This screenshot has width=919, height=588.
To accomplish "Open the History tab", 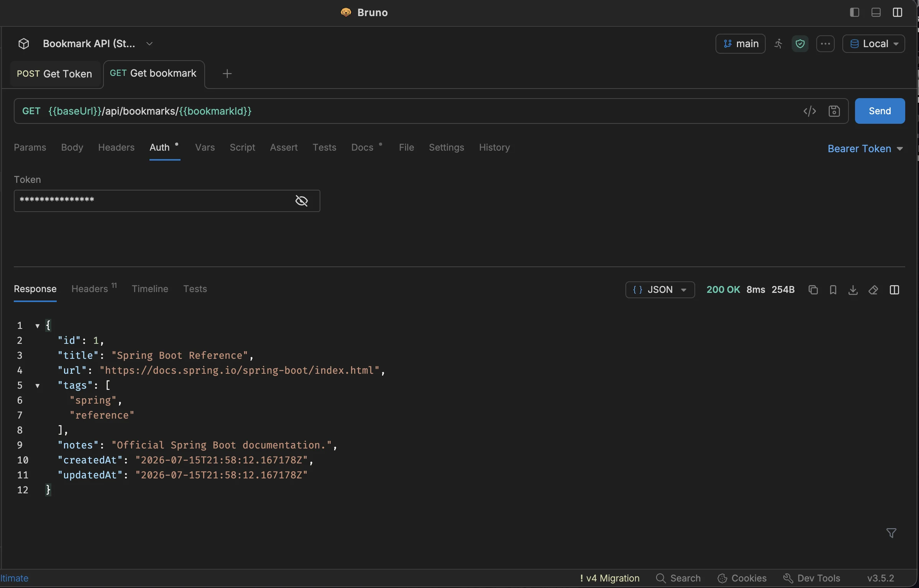I will coord(494,148).
